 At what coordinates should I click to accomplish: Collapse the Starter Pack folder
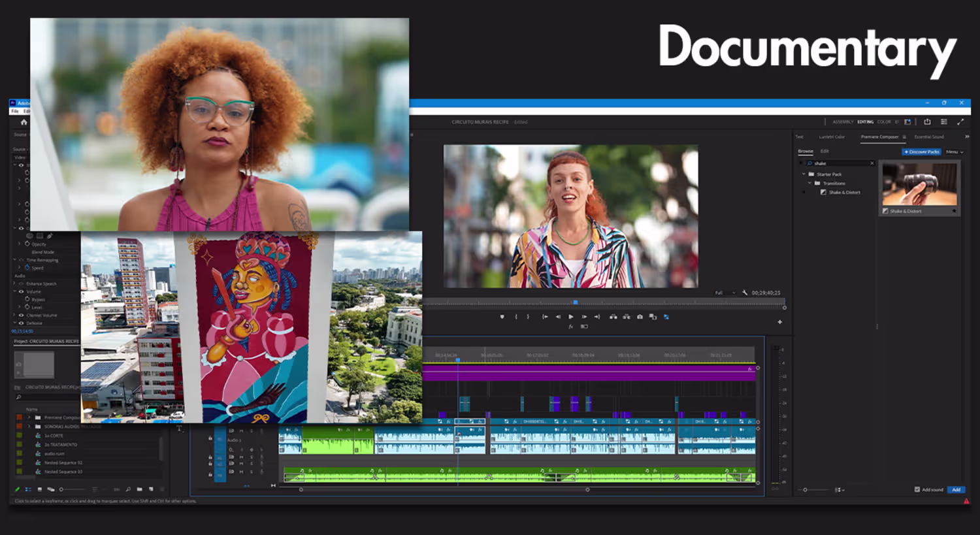coord(804,174)
